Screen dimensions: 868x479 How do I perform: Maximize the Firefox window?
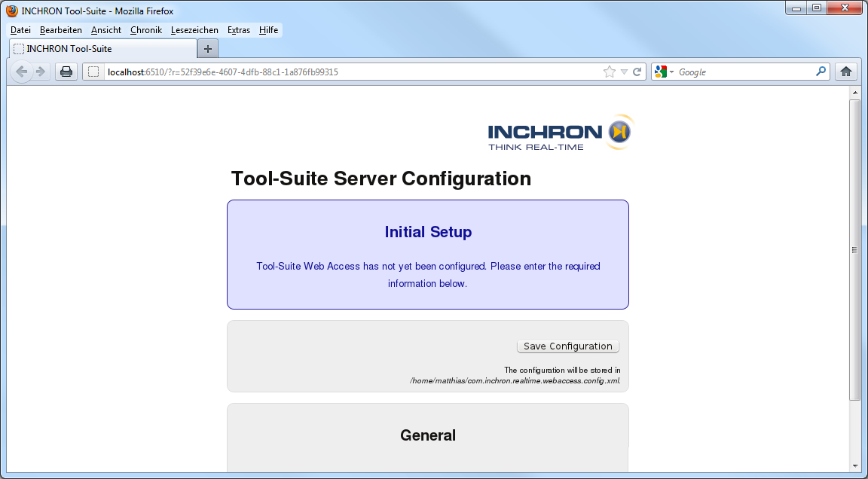tap(817, 8)
